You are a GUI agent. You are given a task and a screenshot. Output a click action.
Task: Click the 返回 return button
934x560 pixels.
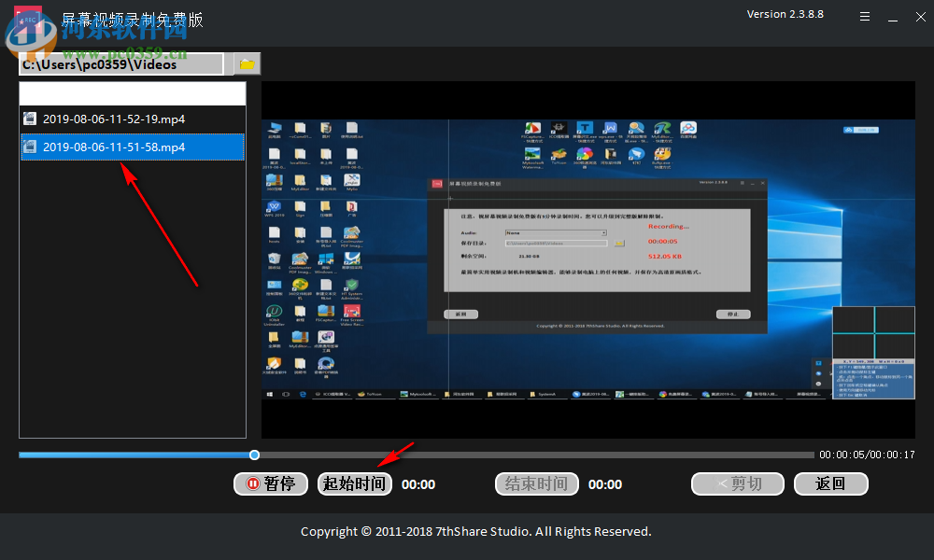[x=831, y=483]
